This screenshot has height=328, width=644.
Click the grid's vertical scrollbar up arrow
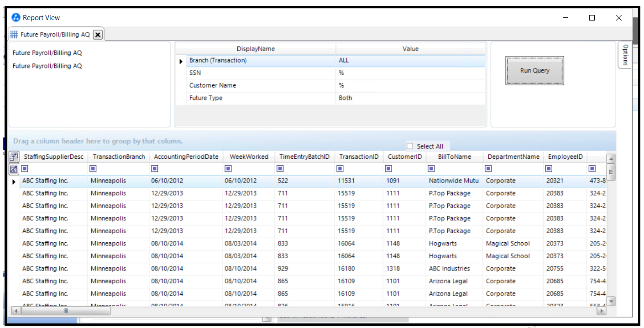coord(611,158)
